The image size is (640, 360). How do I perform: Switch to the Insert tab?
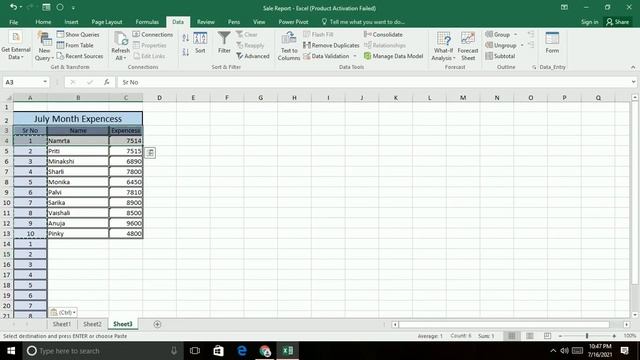pos(71,22)
